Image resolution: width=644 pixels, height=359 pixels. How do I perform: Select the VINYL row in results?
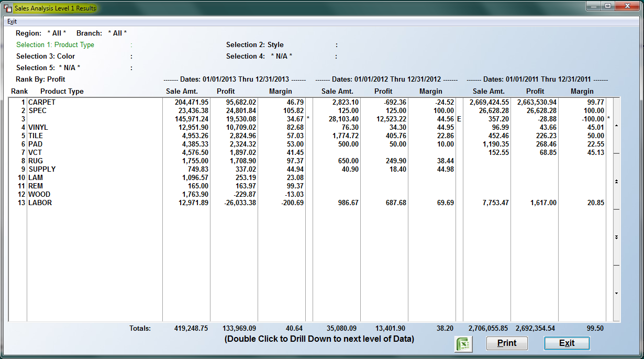pos(311,127)
